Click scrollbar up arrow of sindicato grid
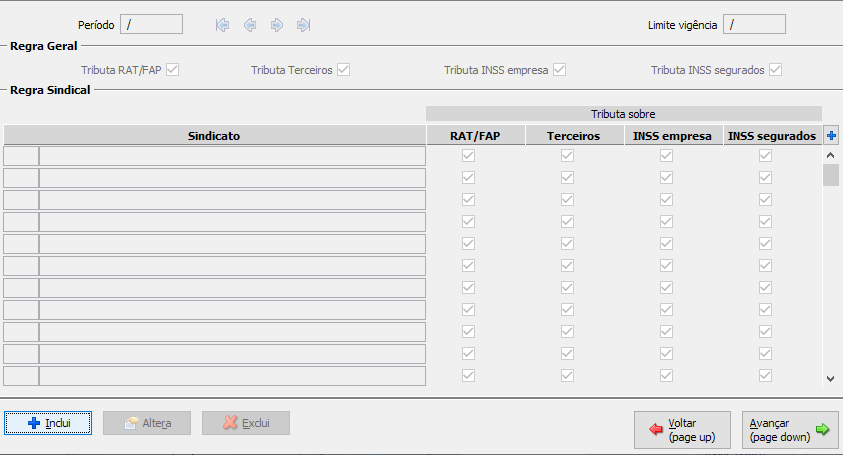 tap(831, 155)
